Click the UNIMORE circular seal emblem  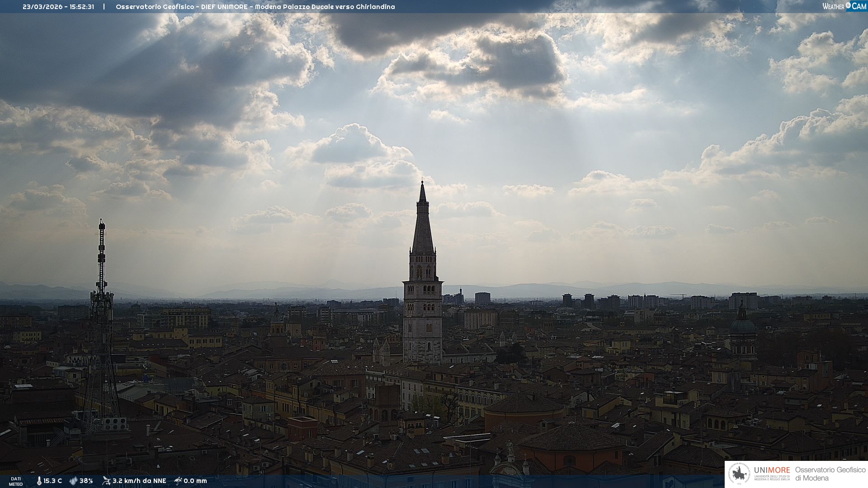coord(739,474)
